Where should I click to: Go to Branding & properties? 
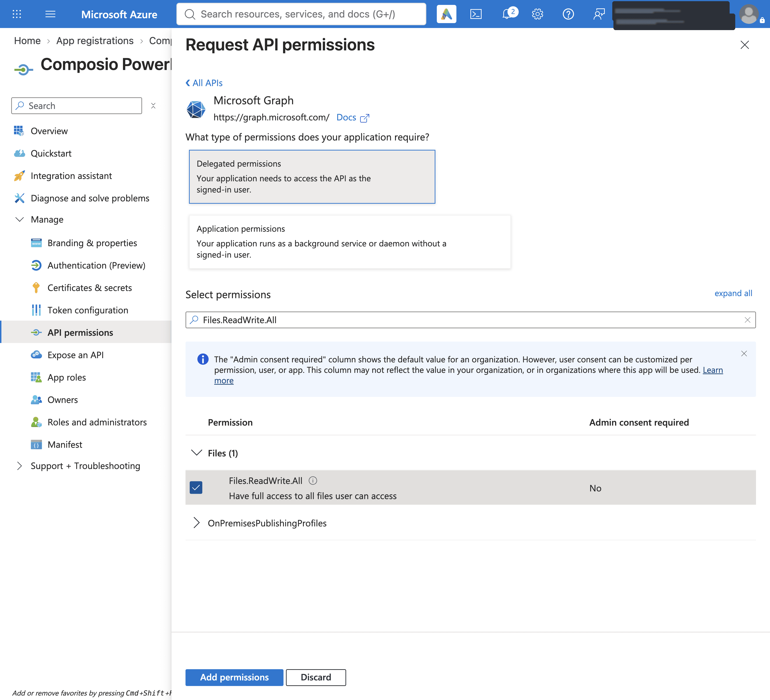pyautogui.click(x=92, y=243)
